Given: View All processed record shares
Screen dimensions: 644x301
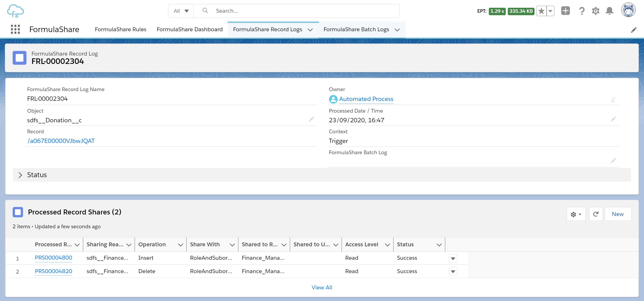Looking at the screenshot, I should pyautogui.click(x=322, y=287).
